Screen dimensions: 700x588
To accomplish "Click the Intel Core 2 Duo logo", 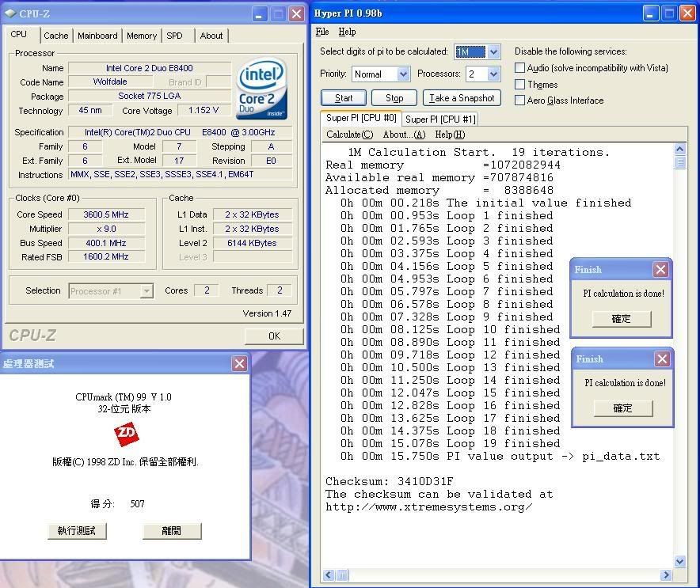I will (261, 89).
